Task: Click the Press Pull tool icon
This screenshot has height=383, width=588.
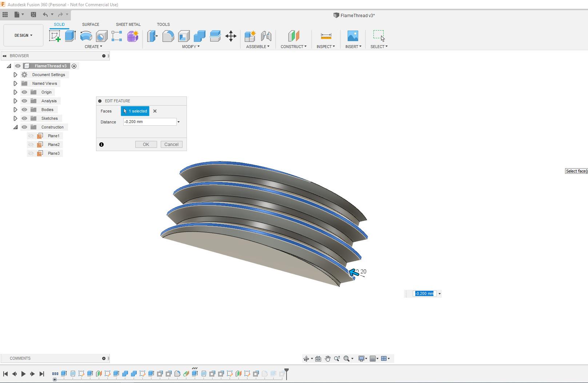Action: (x=152, y=36)
